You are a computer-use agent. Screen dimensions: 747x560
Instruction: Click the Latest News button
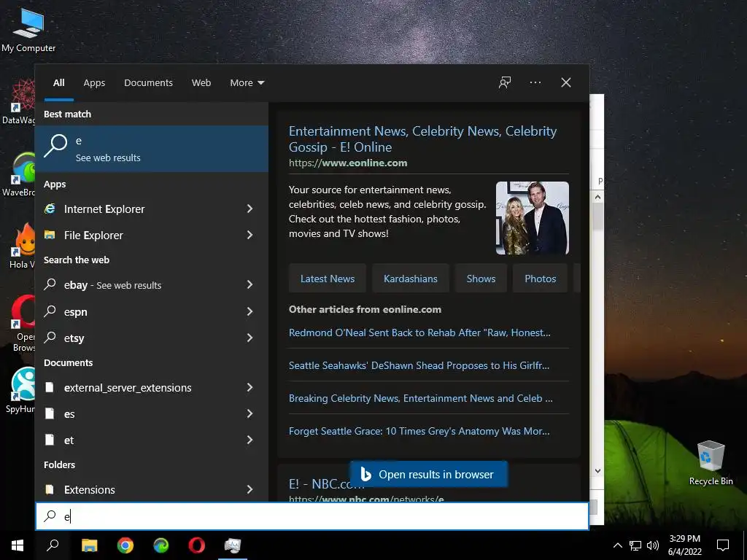[x=328, y=279]
